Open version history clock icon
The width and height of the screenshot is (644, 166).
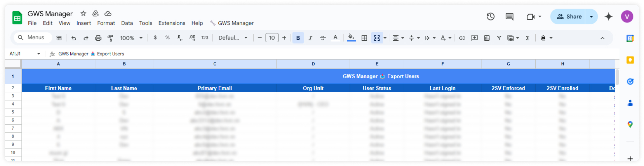pyautogui.click(x=490, y=17)
